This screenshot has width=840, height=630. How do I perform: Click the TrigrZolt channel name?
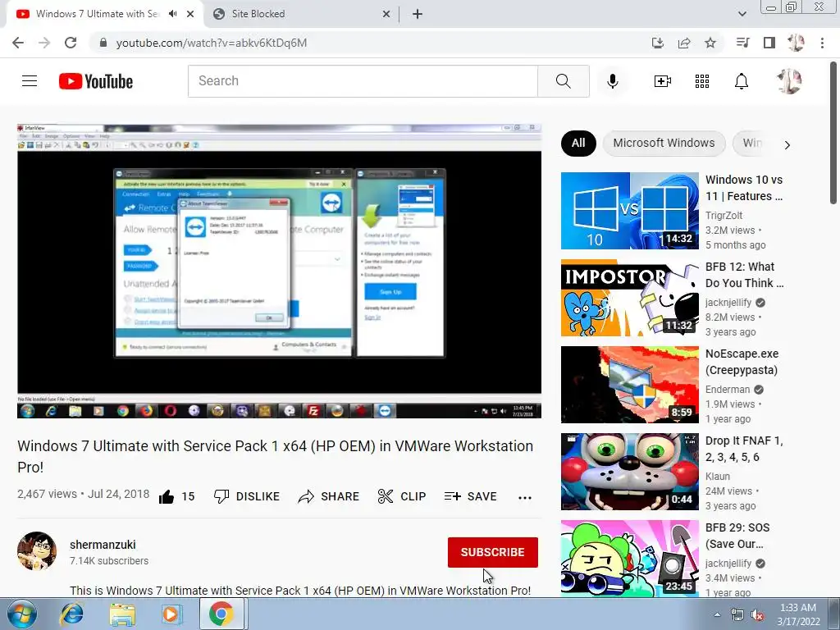point(724,216)
